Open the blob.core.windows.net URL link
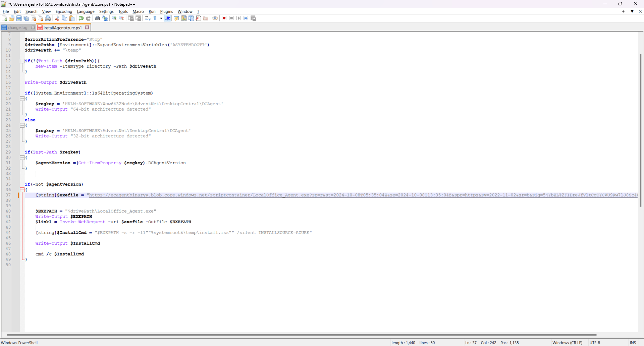Image resolution: width=644 pixels, height=346 pixels. (x=363, y=195)
